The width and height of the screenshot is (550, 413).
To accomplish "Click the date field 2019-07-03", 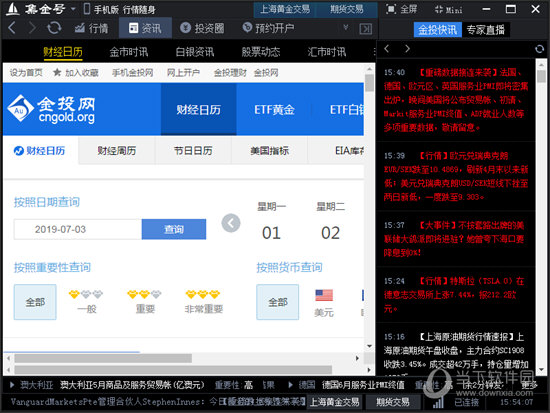I will click(x=78, y=229).
